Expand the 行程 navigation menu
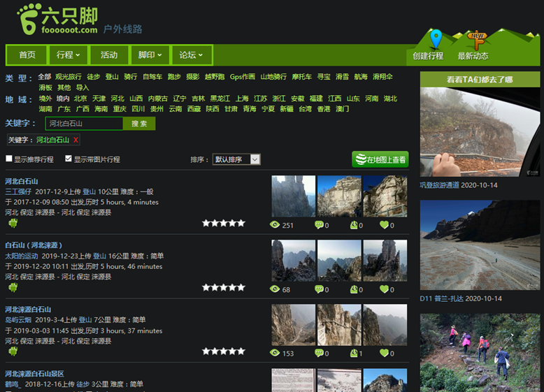The width and height of the screenshot is (544, 392). pos(68,55)
